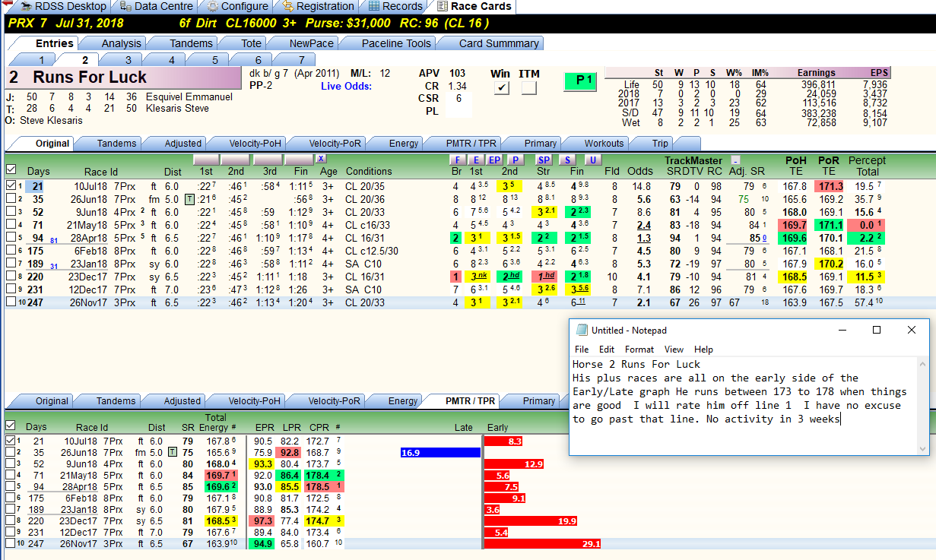The width and height of the screenshot is (936, 560).
Task: Open Notepad Format menu
Action: click(639, 350)
